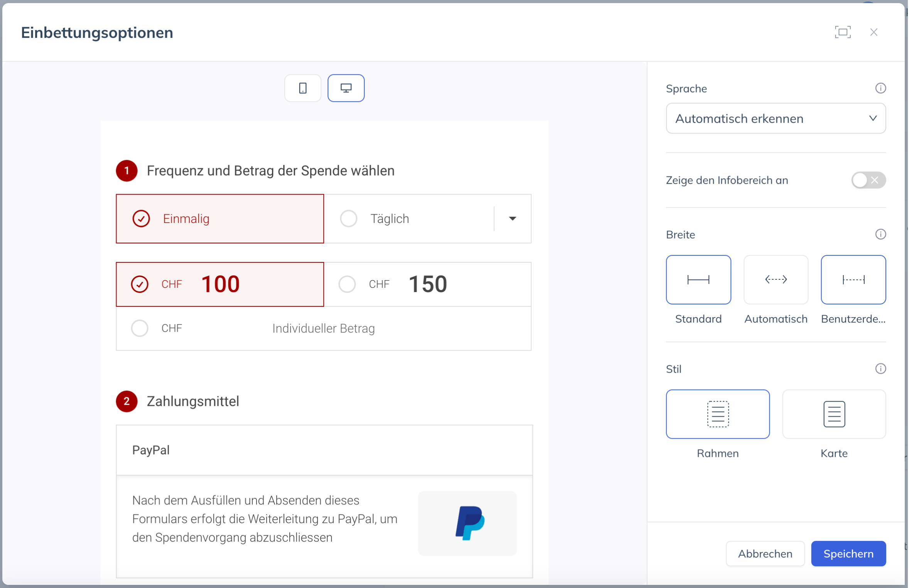Click the Frequenz und Betrag der Spende wählen heading
Screen dimensions: 909x588
[271, 171]
